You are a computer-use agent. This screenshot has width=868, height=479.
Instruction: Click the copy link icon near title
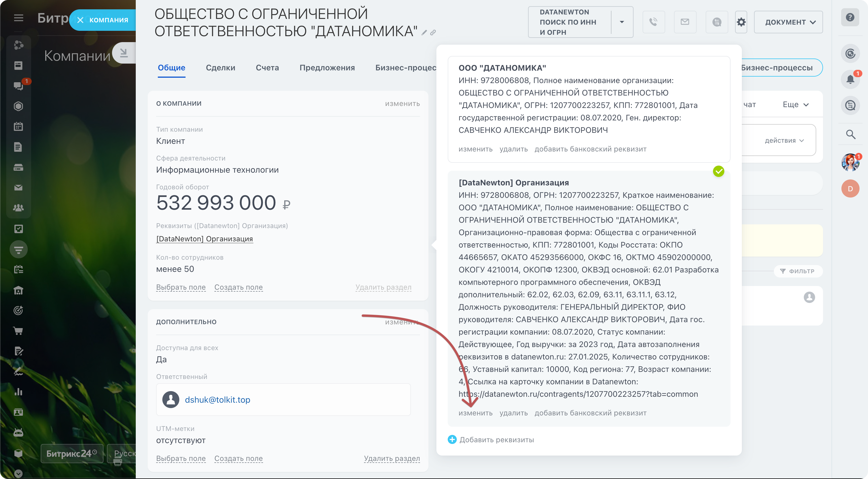(x=433, y=32)
